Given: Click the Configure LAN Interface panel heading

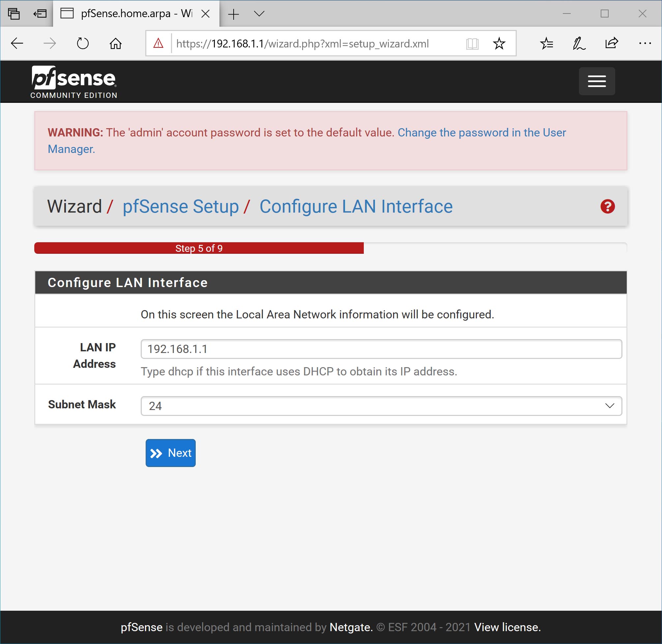Looking at the screenshot, I should click(x=331, y=282).
